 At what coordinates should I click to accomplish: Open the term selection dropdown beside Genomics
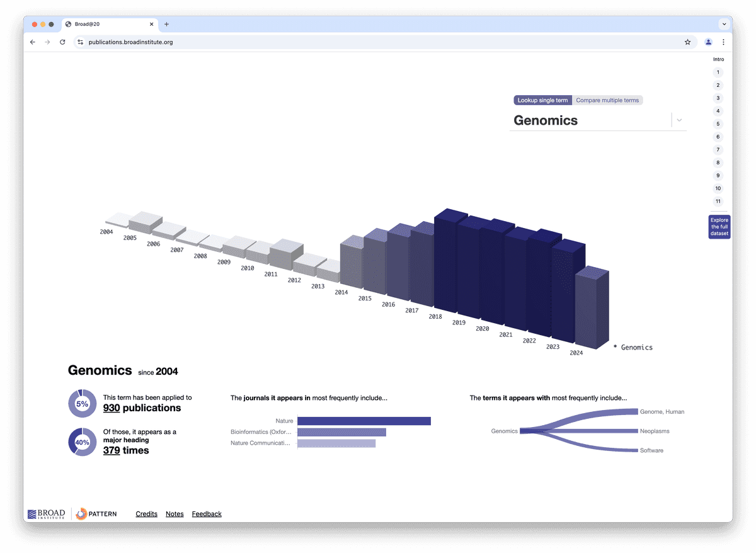(679, 120)
